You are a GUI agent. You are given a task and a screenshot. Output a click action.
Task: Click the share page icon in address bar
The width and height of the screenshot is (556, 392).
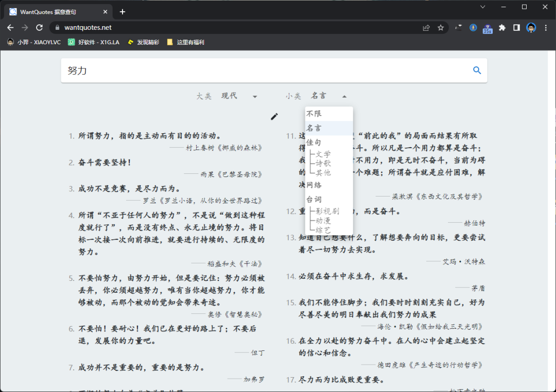click(x=426, y=28)
